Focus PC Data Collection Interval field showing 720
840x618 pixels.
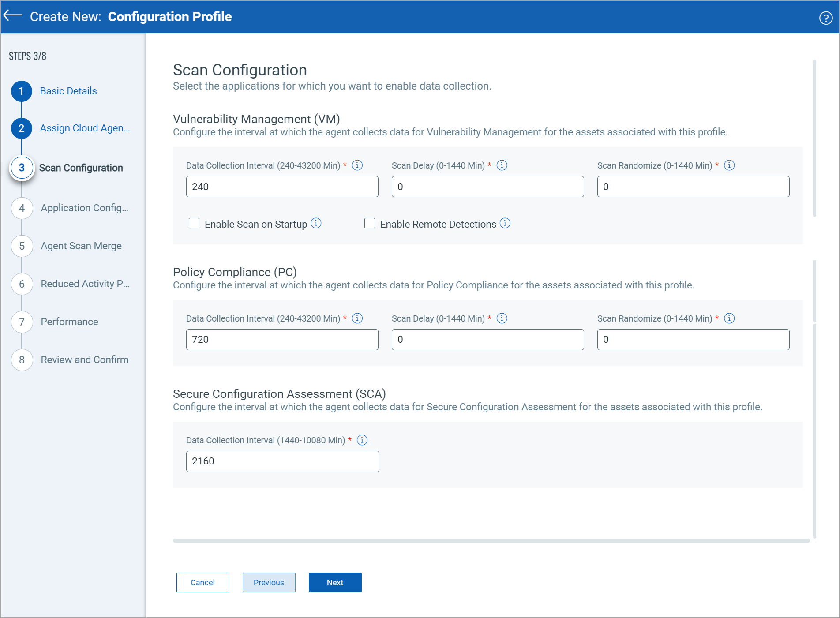(282, 340)
